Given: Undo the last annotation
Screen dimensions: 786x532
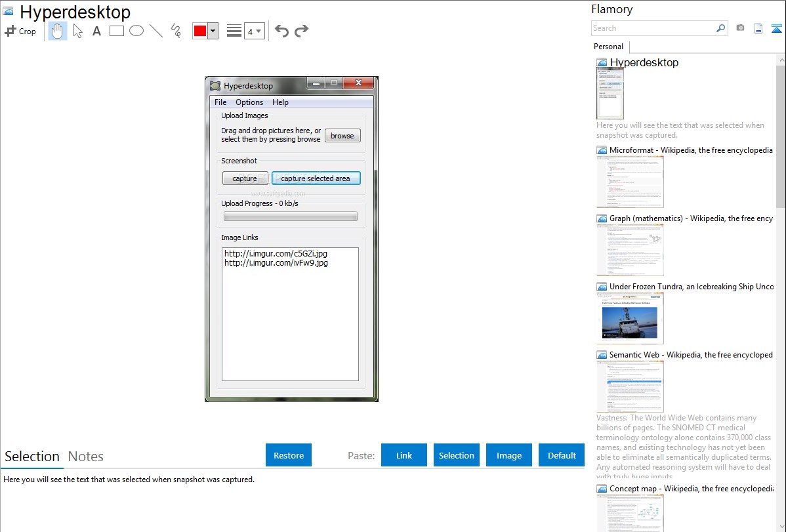Looking at the screenshot, I should click(x=281, y=31).
